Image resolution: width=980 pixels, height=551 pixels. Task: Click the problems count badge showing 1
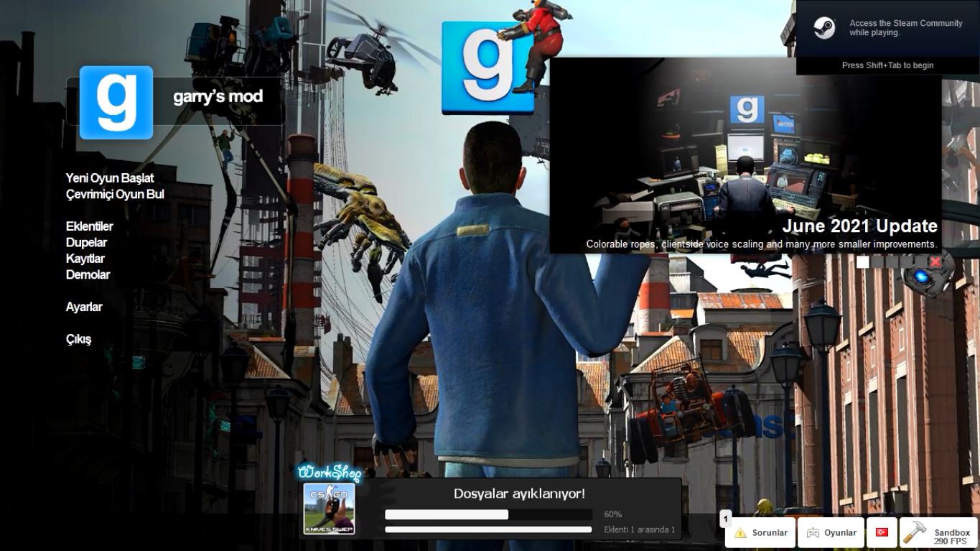(726, 518)
